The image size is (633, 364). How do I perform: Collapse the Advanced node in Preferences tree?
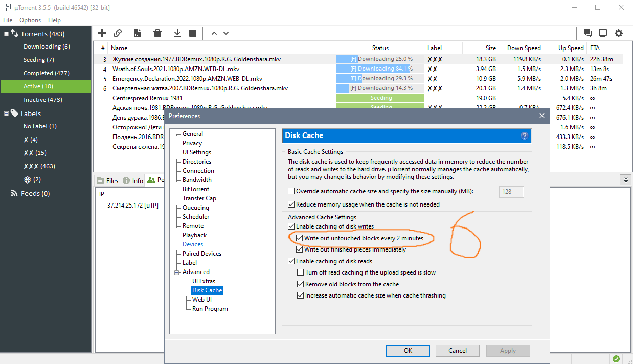[x=177, y=272]
